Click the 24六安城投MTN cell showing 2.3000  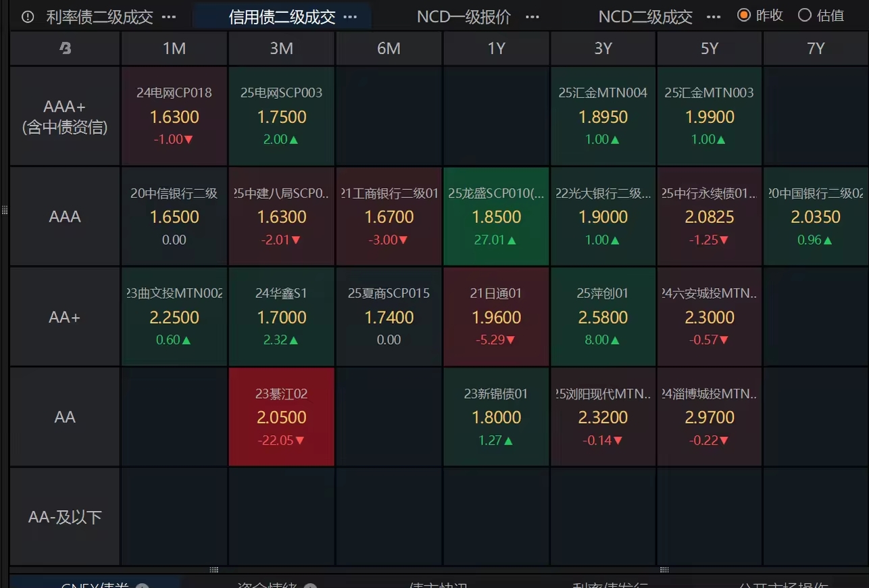tap(710, 316)
